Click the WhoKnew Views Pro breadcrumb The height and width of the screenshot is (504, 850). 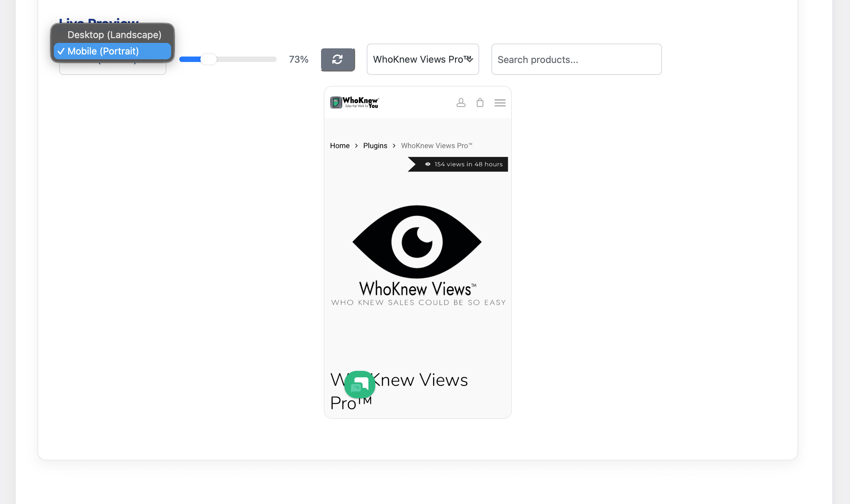click(x=437, y=145)
